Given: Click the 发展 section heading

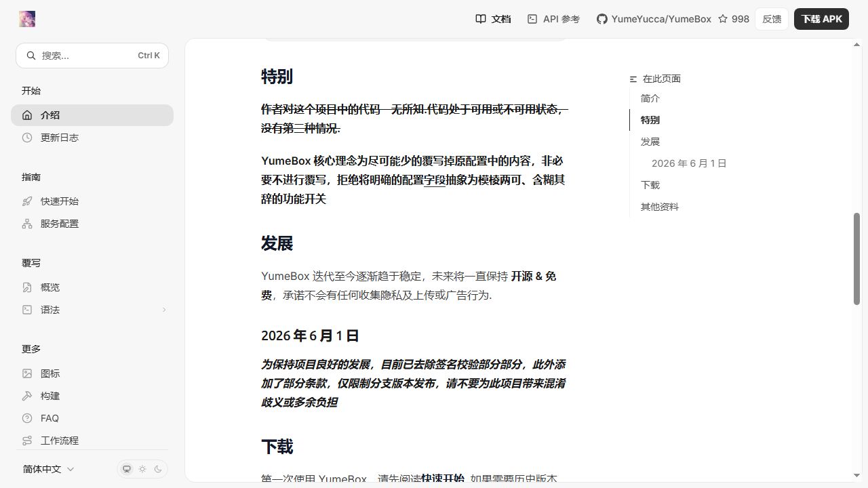Looking at the screenshot, I should (277, 243).
